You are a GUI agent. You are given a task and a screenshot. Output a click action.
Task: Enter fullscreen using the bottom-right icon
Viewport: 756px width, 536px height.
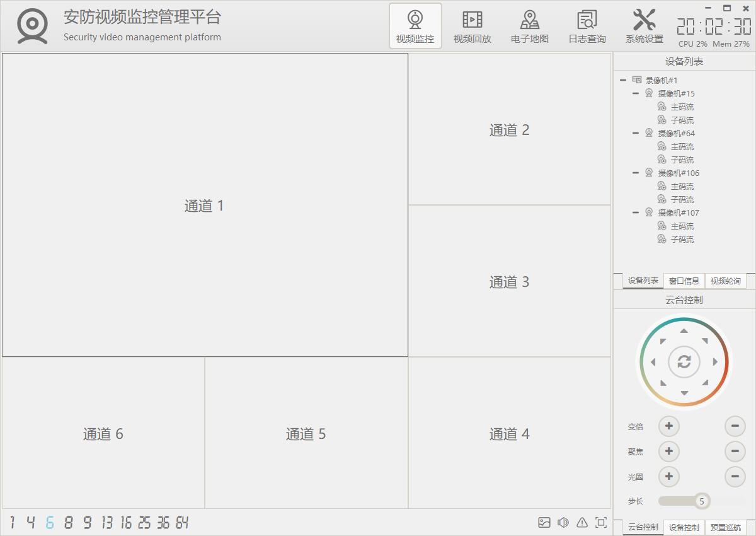pos(601,522)
